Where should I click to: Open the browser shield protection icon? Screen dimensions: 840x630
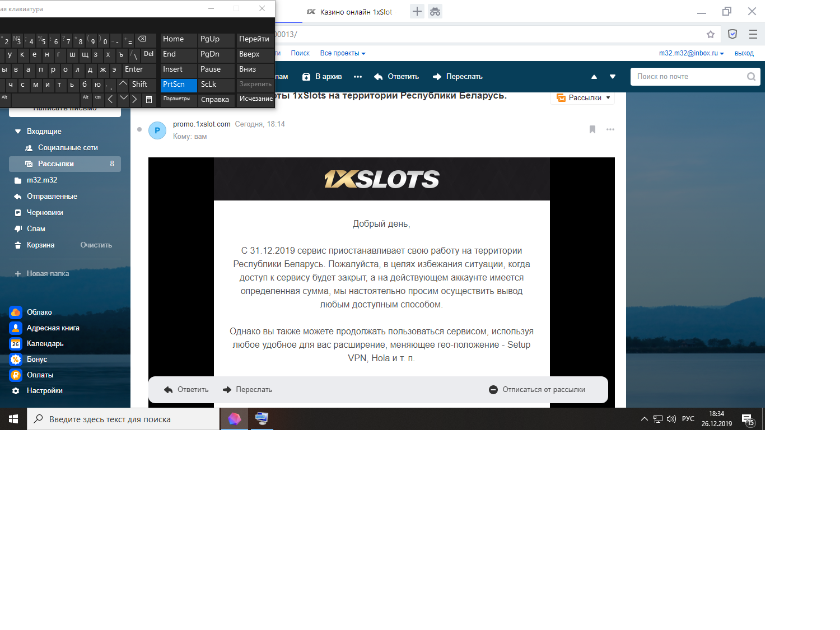pyautogui.click(x=732, y=34)
